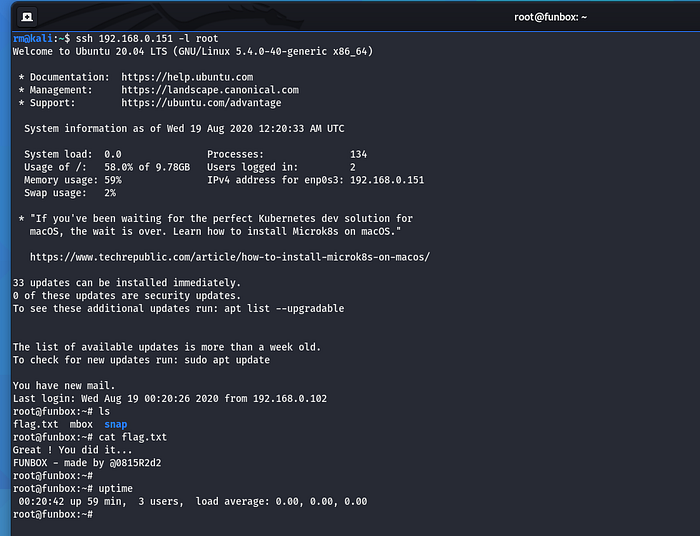
Task: Open the landscape.canonical.com management link
Action: 210,90
